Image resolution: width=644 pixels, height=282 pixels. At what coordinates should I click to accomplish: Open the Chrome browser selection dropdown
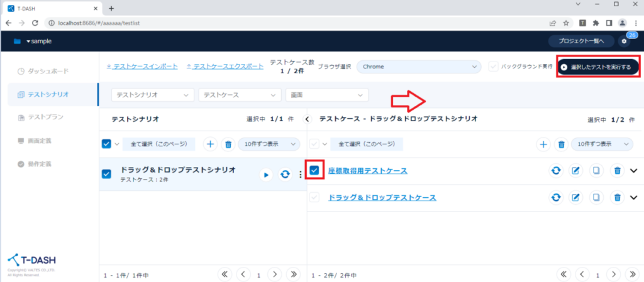click(x=419, y=67)
